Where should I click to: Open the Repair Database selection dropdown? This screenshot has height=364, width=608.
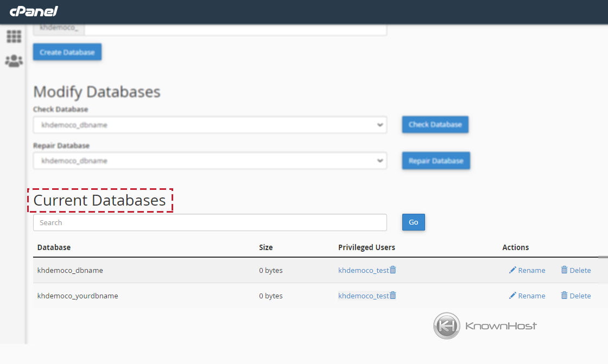pyautogui.click(x=210, y=161)
